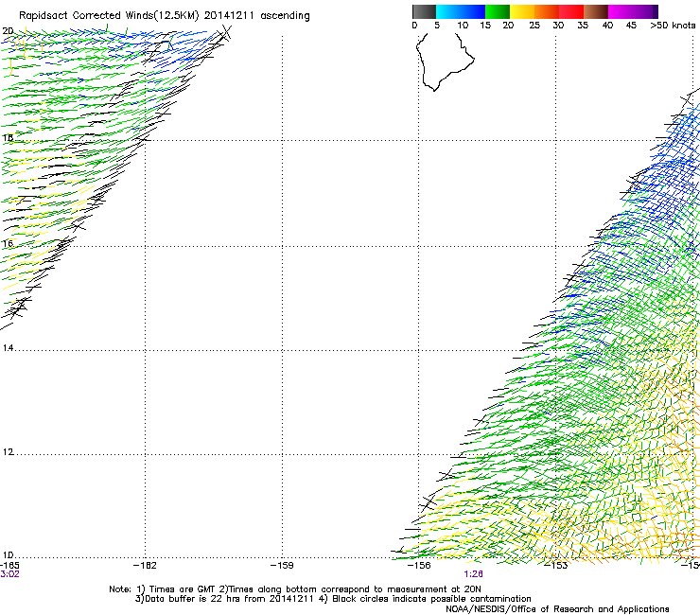
Task: Click the note 'Times are GMT'
Action: [x=183, y=589]
